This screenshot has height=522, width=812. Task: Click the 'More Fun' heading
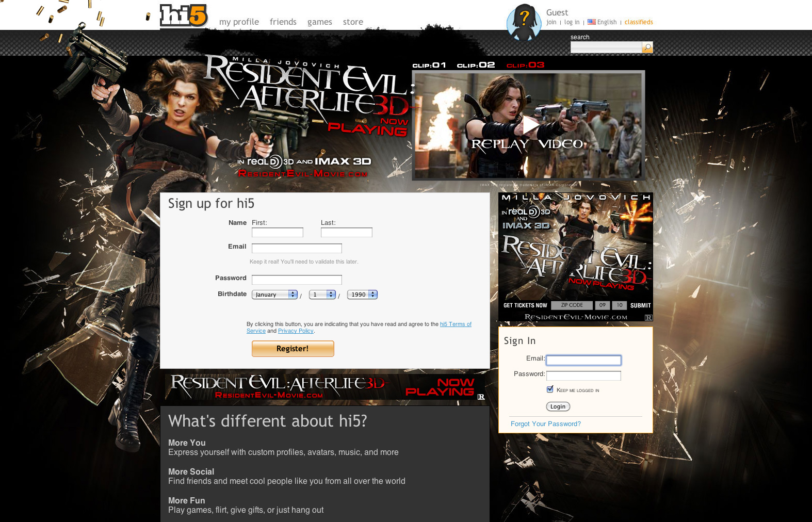coord(186,500)
